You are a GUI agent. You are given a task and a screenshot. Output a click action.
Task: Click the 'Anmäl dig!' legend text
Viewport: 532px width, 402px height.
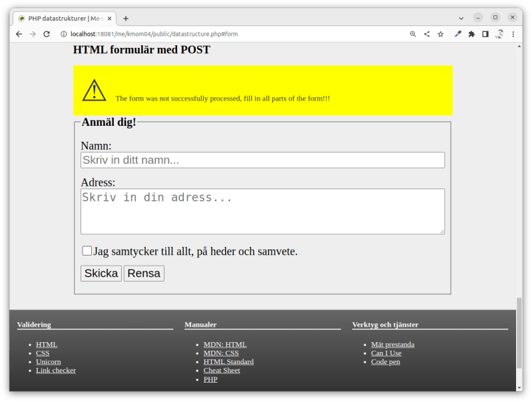(x=109, y=122)
